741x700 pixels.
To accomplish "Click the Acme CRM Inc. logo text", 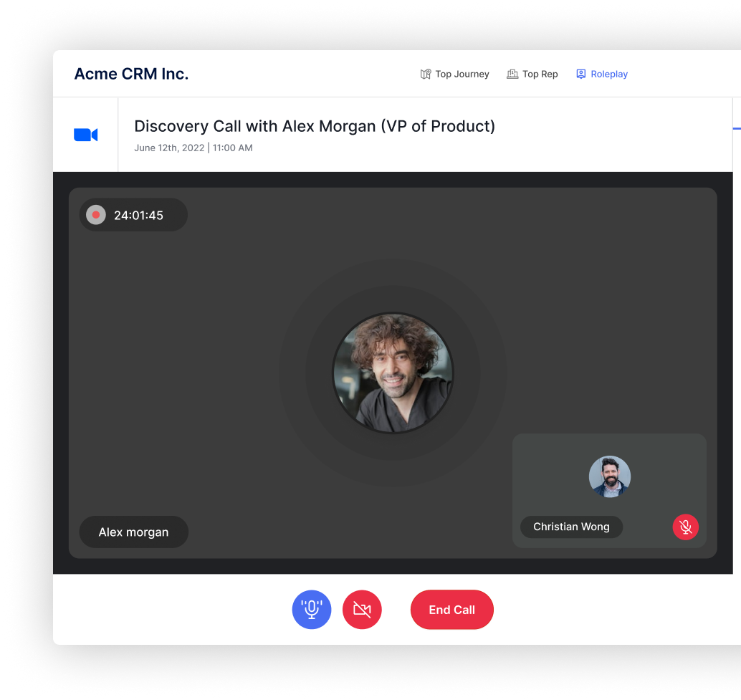I will pos(131,75).
